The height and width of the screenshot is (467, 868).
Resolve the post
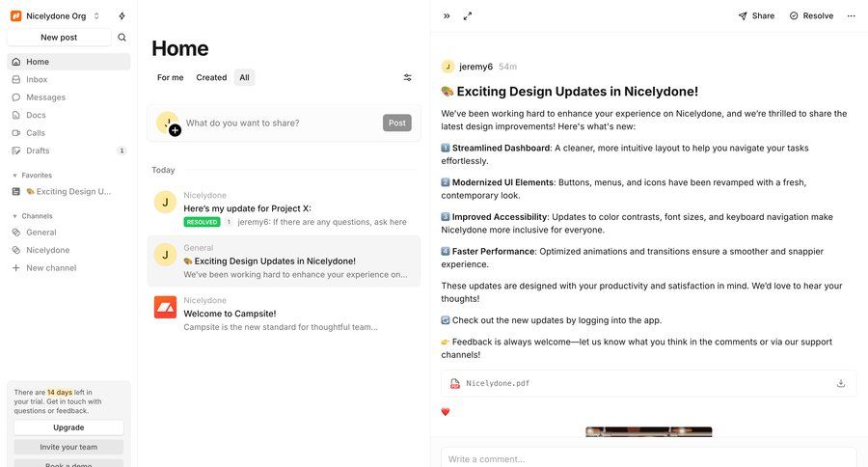811,16
